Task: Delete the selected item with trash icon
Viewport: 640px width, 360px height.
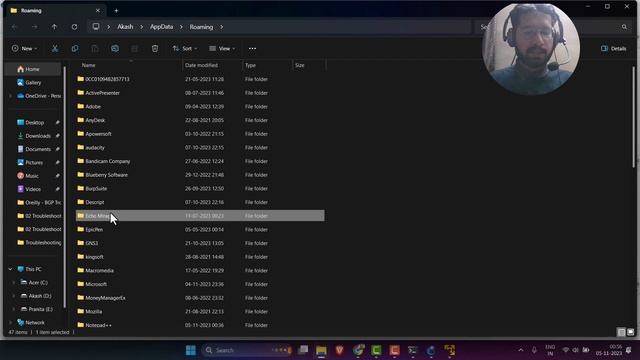Action: (155, 49)
